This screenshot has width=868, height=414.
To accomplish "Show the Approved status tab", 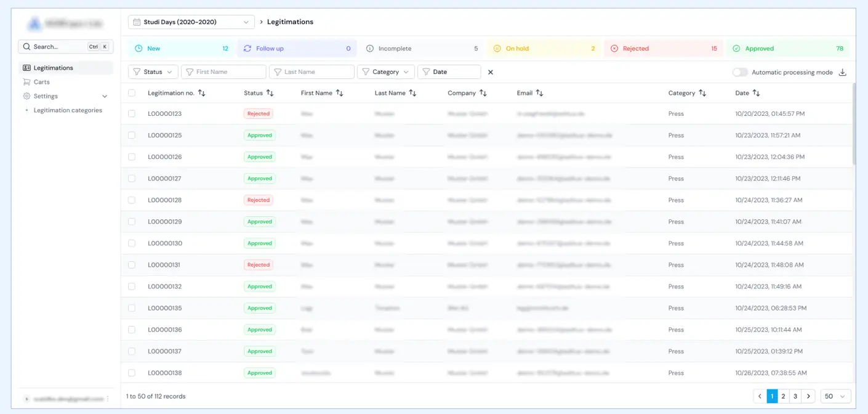I will point(787,49).
